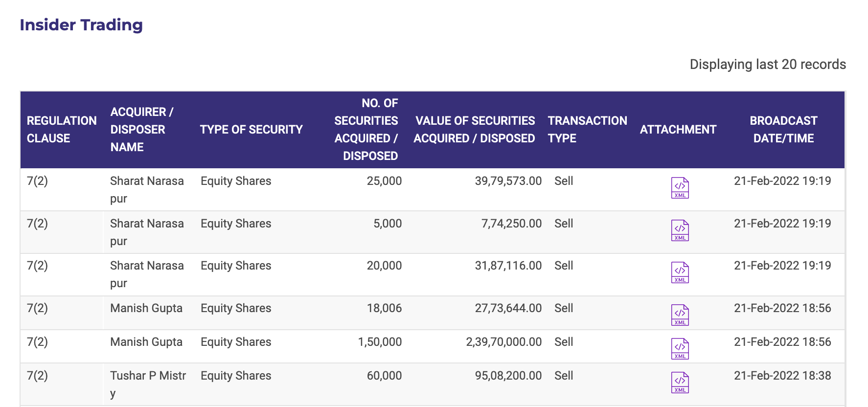Image resolution: width=868 pixels, height=407 pixels.
Task: Click No. of Securities Acquired / Disposed header
Action: click(x=366, y=130)
